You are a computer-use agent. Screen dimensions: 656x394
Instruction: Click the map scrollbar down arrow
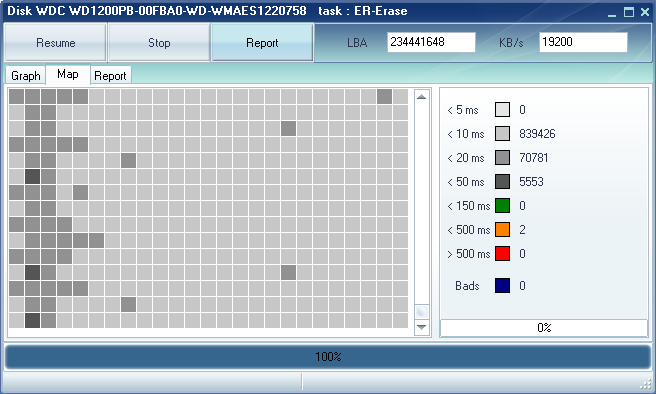[422, 327]
